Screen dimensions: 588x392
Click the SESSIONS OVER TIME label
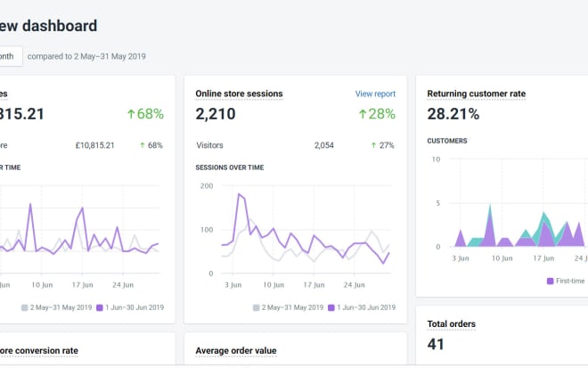[x=230, y=167]
